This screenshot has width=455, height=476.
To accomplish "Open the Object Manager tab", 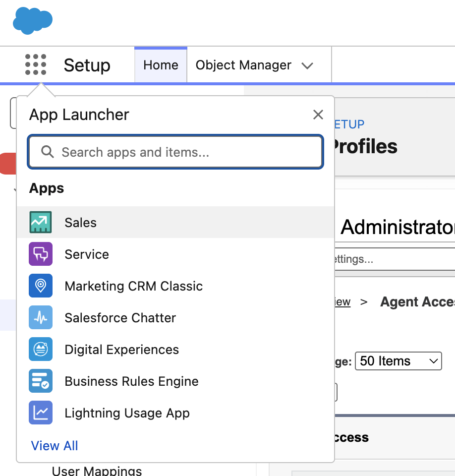I will (x=243, y=65).
